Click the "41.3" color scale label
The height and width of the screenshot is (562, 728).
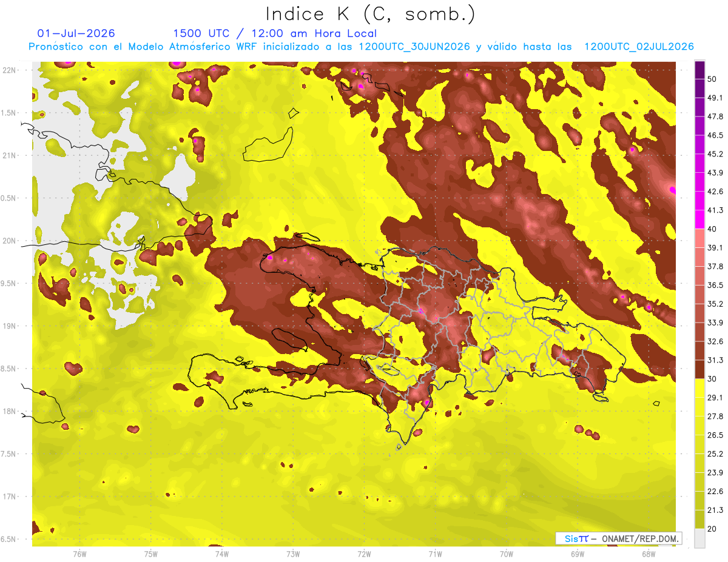(716, 210)
